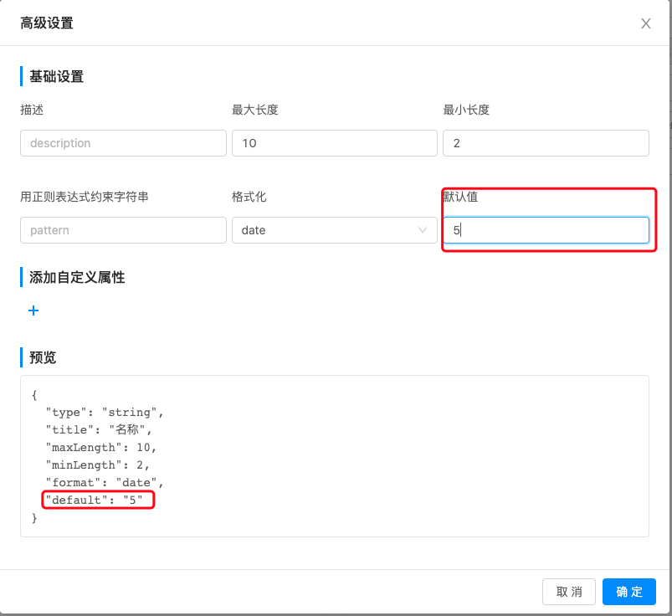Screen dimensions: 672x616
Task: Close the 高级设置 dialog with X icon
Action: (x=645, y=23)
